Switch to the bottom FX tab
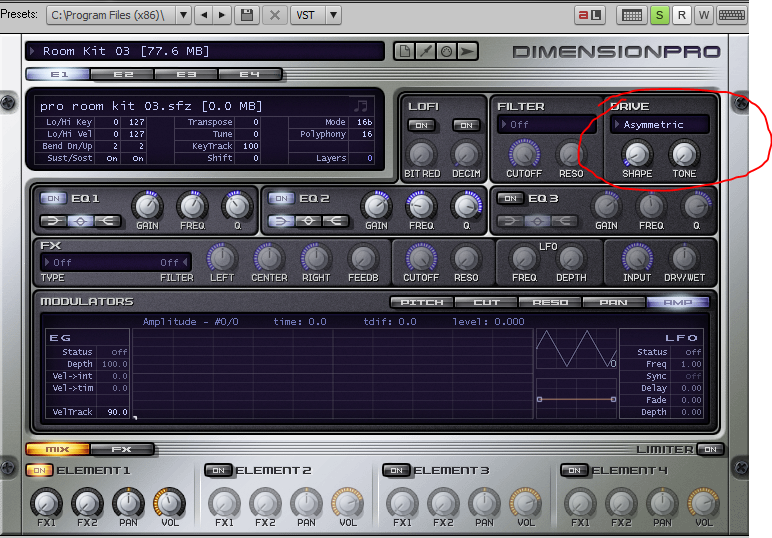 click(122, 449)
